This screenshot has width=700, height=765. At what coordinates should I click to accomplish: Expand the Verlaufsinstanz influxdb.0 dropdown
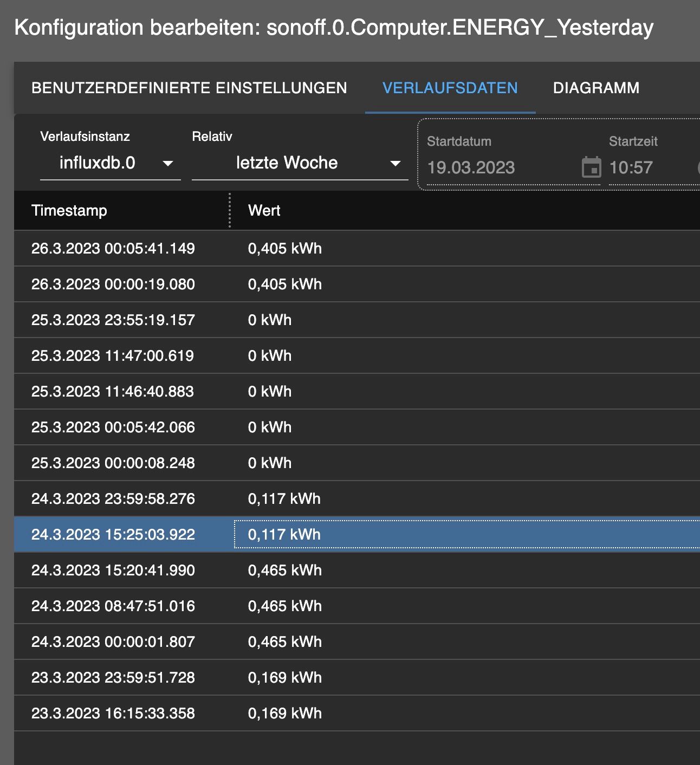coord(111,163)
